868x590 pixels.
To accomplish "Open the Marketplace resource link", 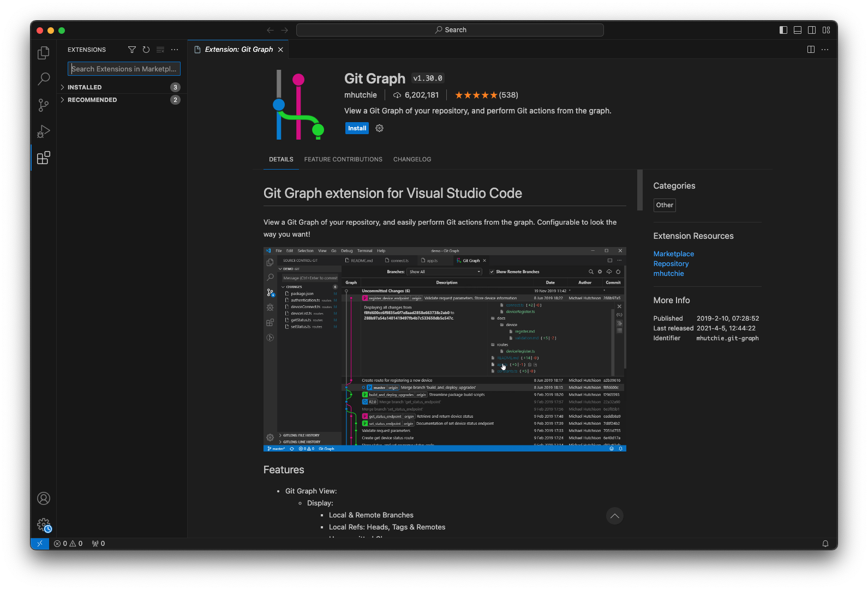I will (x=674, y=254).
